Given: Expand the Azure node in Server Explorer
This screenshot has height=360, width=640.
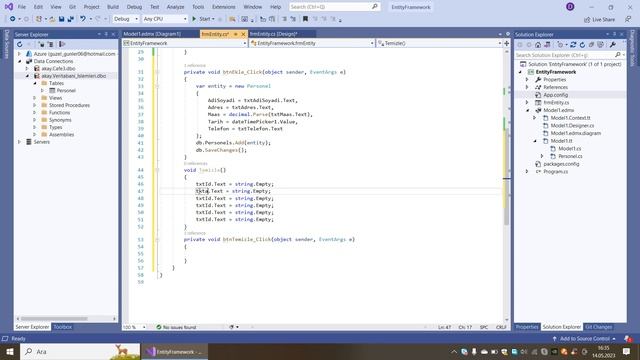Looking at the screenshot, I should (19, 54).
